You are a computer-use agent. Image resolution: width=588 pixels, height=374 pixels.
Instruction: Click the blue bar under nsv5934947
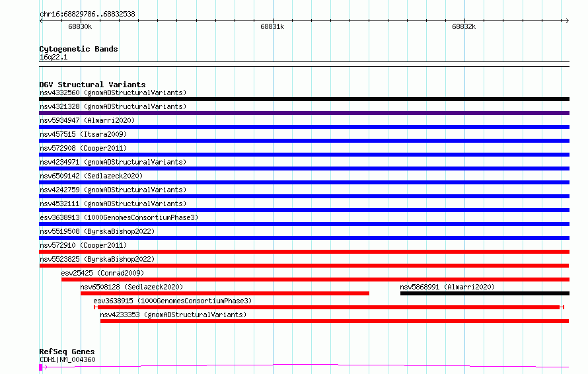tap(304, 127)
